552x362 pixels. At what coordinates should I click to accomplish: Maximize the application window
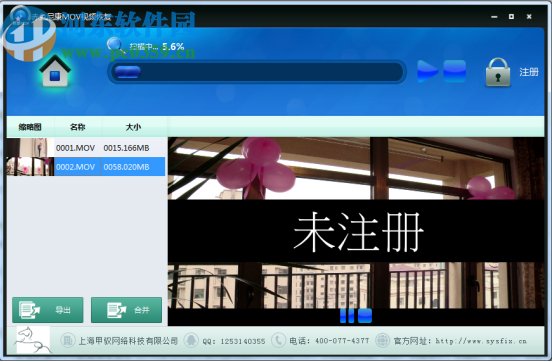coord(511,17)
